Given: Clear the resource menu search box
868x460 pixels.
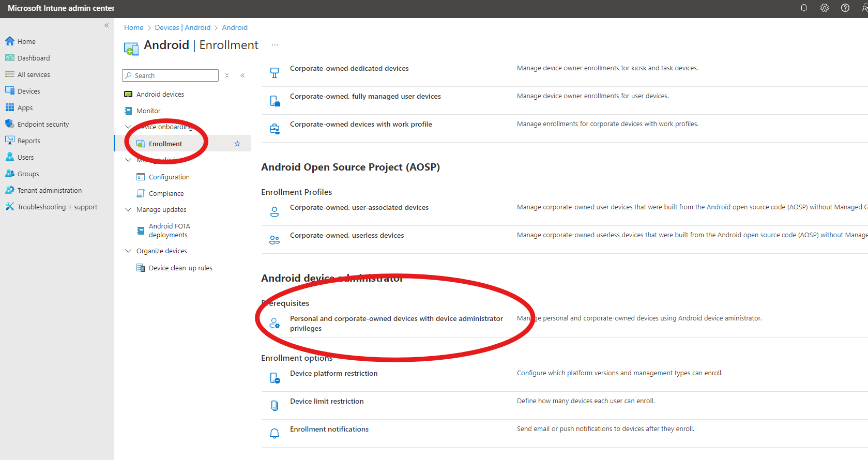Looking at the screenshot, I should click(x=227, y=75).
